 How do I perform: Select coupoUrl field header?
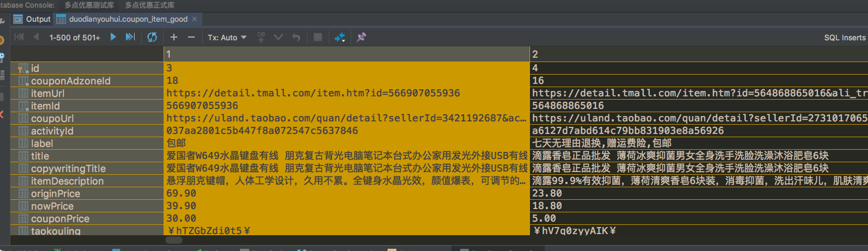87,118
